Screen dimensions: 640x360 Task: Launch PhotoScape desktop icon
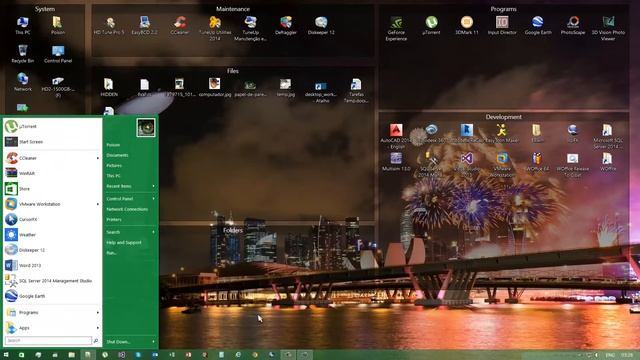(573, 25)
